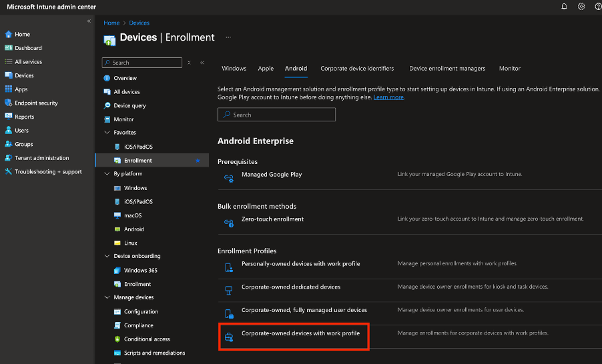Click the Overview info icon in the Devices menu

coord(107,78)
